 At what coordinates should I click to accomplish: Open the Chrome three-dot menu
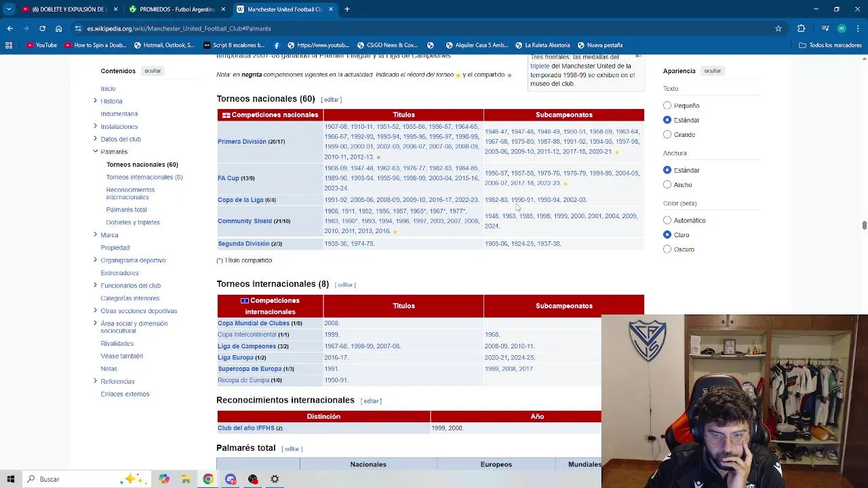pos(858,28)
